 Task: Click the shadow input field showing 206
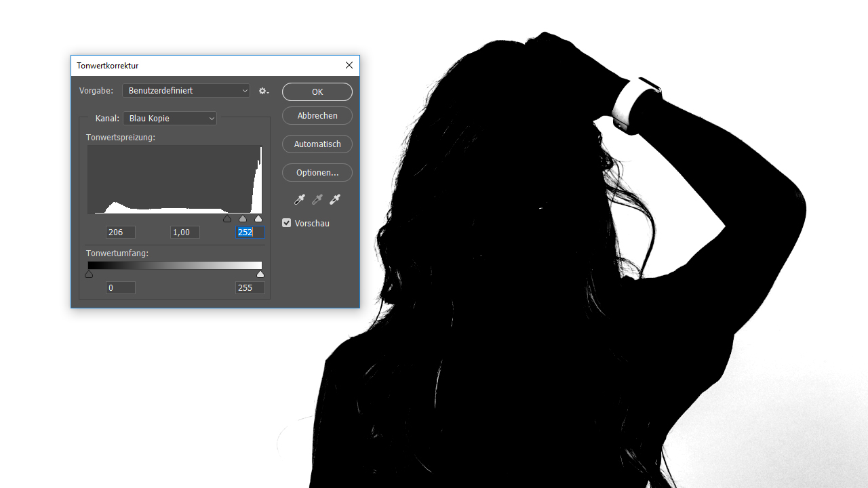(121, 232)
